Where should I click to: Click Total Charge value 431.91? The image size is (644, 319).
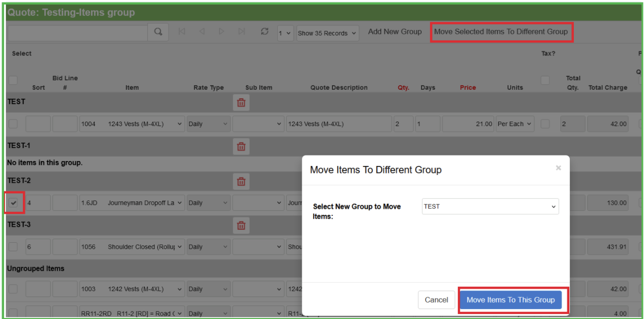click(608, 247)
